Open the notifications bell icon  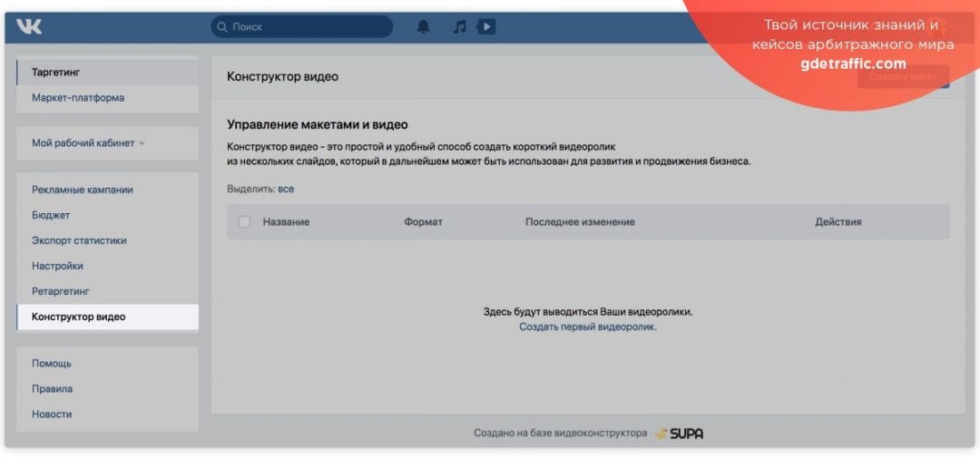423,27
